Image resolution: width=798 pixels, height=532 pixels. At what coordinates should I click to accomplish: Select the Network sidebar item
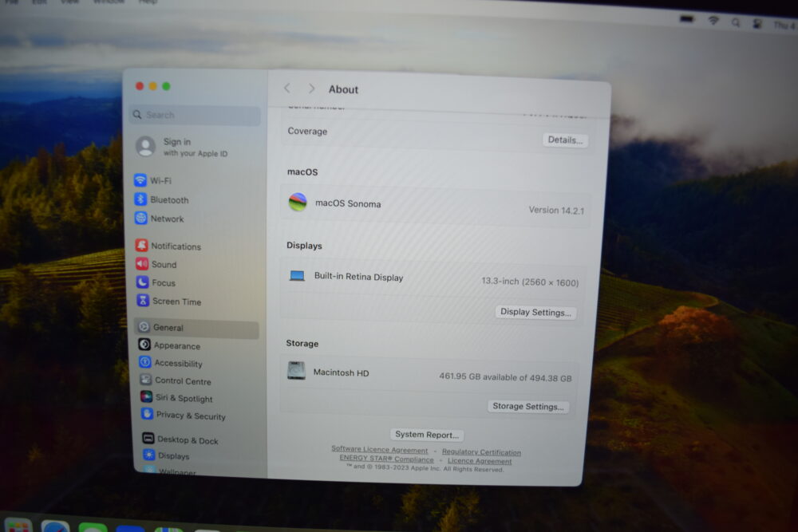pos(160,219)
